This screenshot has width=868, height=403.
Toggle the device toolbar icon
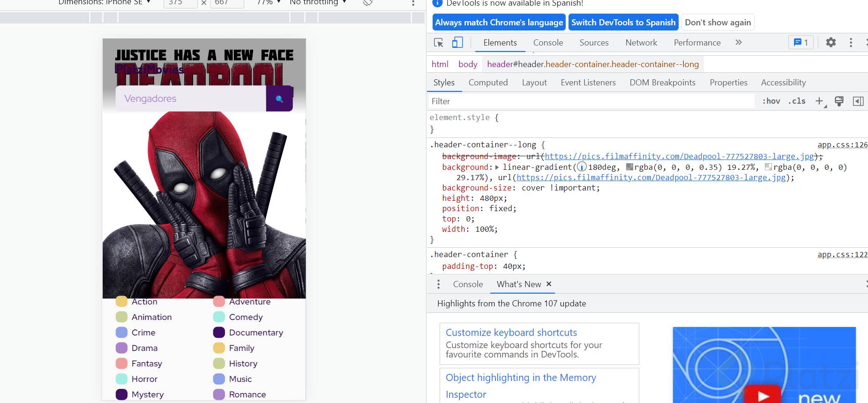pos(457,43)
